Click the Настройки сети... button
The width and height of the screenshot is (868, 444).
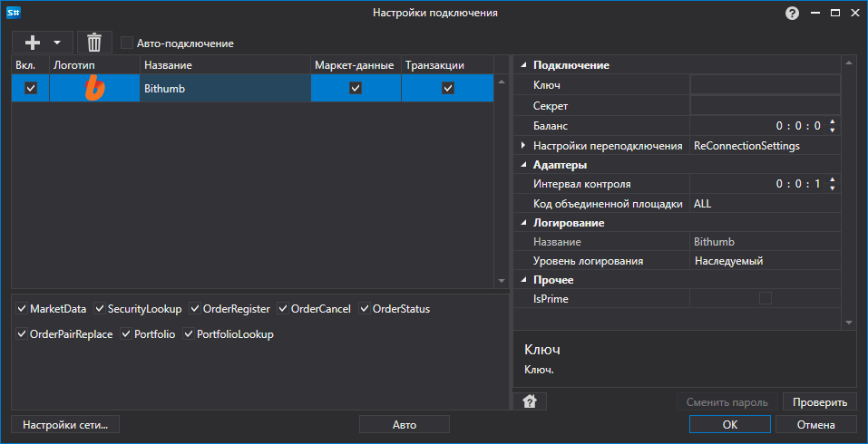point(65,425)
